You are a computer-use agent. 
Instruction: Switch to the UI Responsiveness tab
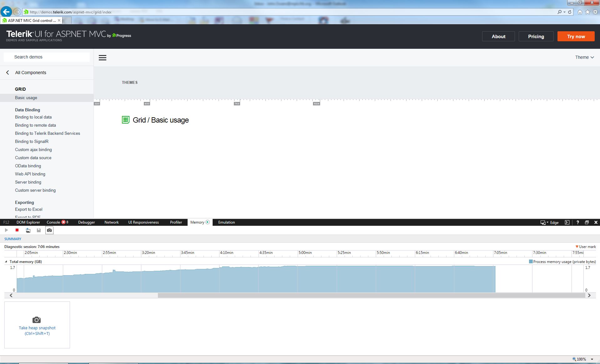144,222
